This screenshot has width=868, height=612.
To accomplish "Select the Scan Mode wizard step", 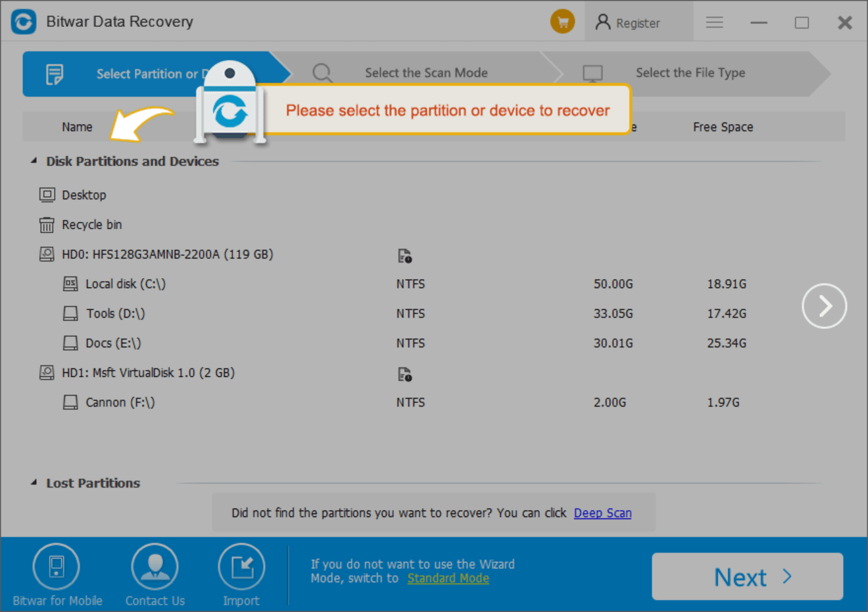I will (x=425, y=73).
